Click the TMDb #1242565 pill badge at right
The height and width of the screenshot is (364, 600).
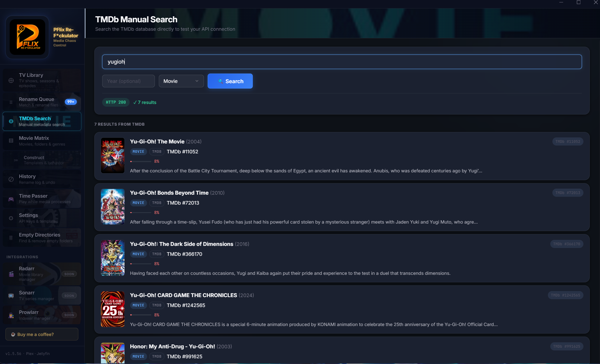tap(566, 295)
